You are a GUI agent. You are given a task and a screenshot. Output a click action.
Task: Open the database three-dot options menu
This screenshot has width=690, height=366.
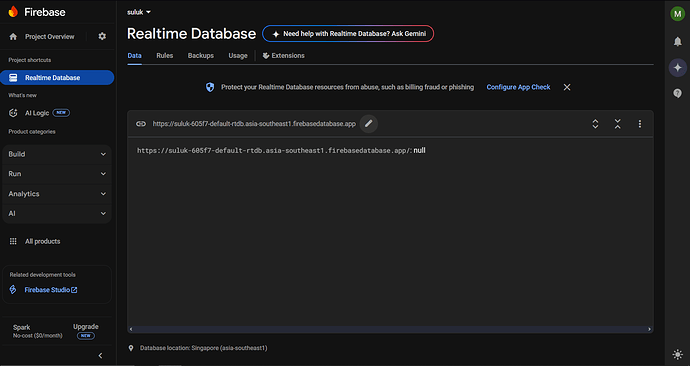(639, 124)
